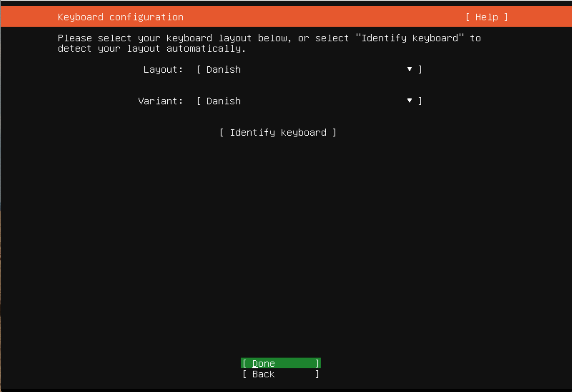Click the opening bracket of Layout field
Image resolution: width=572 pixels, height=392 pixels.
click(199, 70)
